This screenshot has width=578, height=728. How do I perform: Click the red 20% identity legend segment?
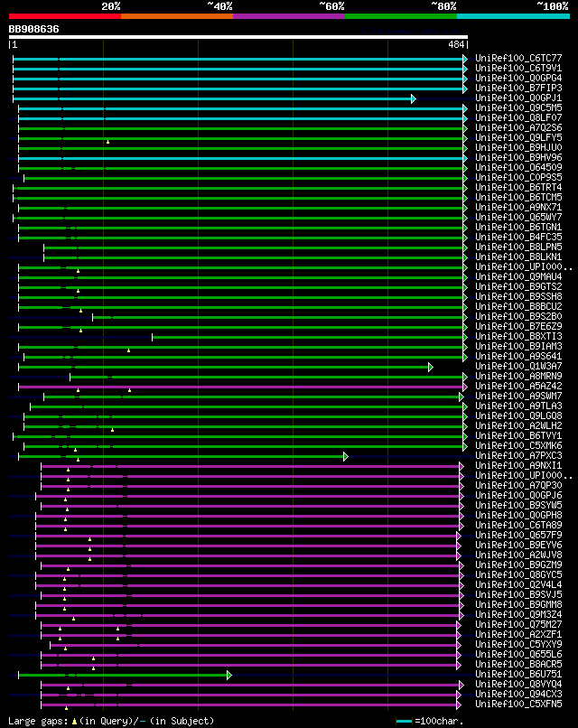(64, 16)
